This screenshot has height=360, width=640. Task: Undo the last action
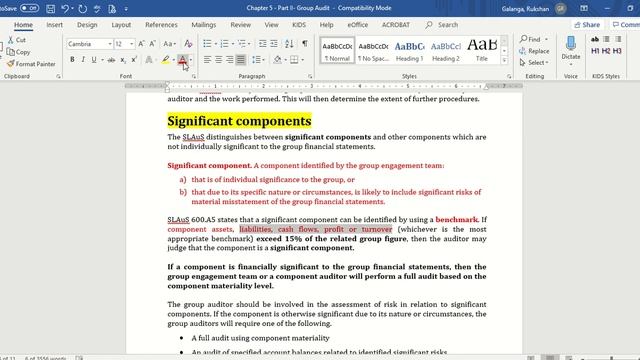(64, 9)
